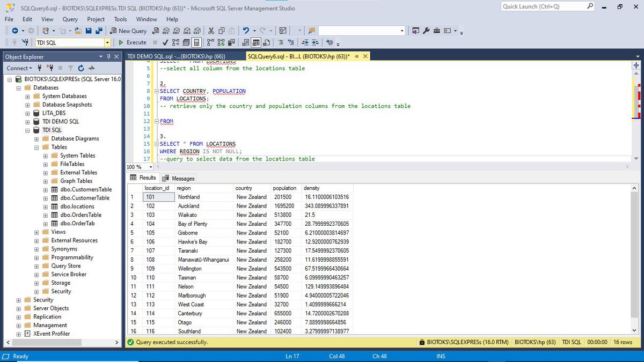Click the DMX query icon
The width and height of the screenshot is (644, 362).
tap(177, 31)
